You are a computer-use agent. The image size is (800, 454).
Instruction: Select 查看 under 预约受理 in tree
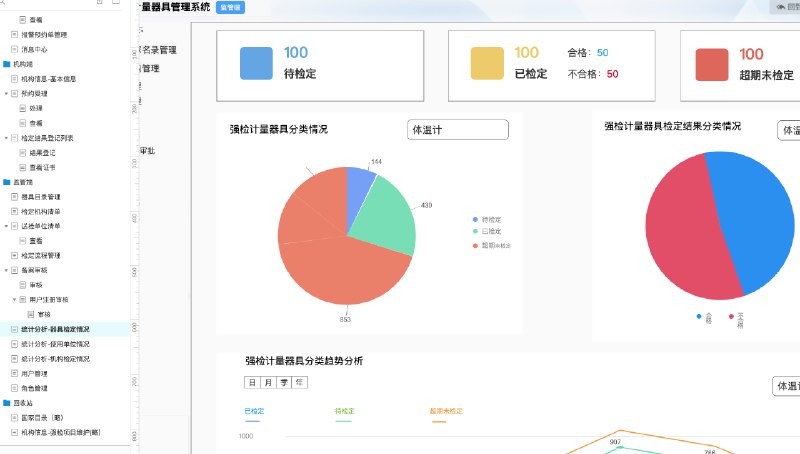(36, 123)
